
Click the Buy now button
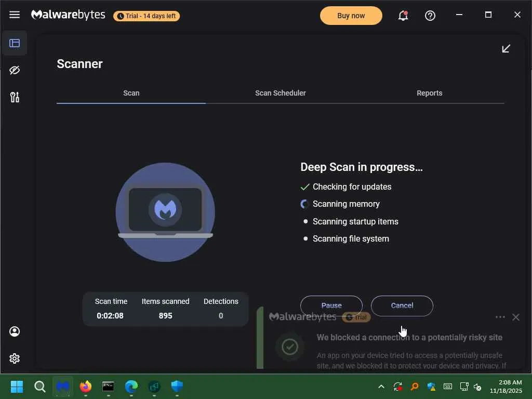[351, 16]
